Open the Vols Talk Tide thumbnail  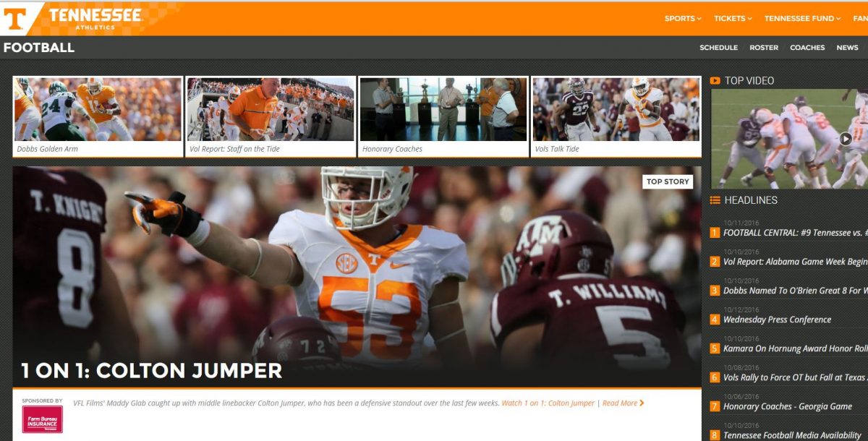[616, 116]
